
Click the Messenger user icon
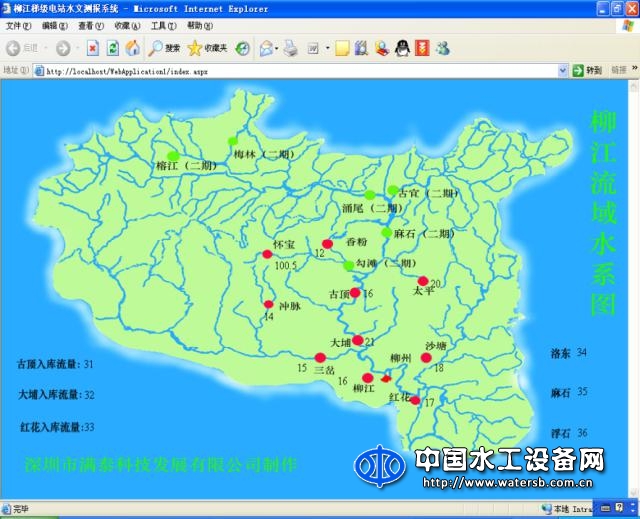coord(382,48)
